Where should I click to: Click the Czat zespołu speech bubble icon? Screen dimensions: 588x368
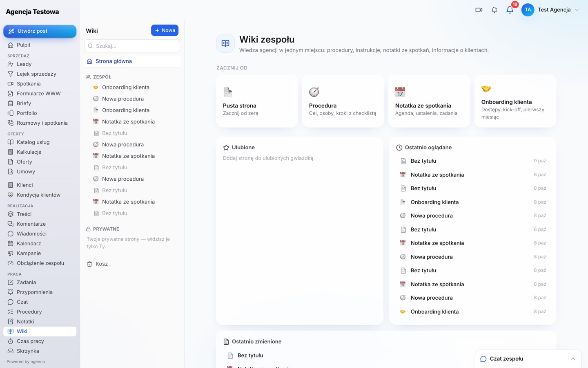483,359
